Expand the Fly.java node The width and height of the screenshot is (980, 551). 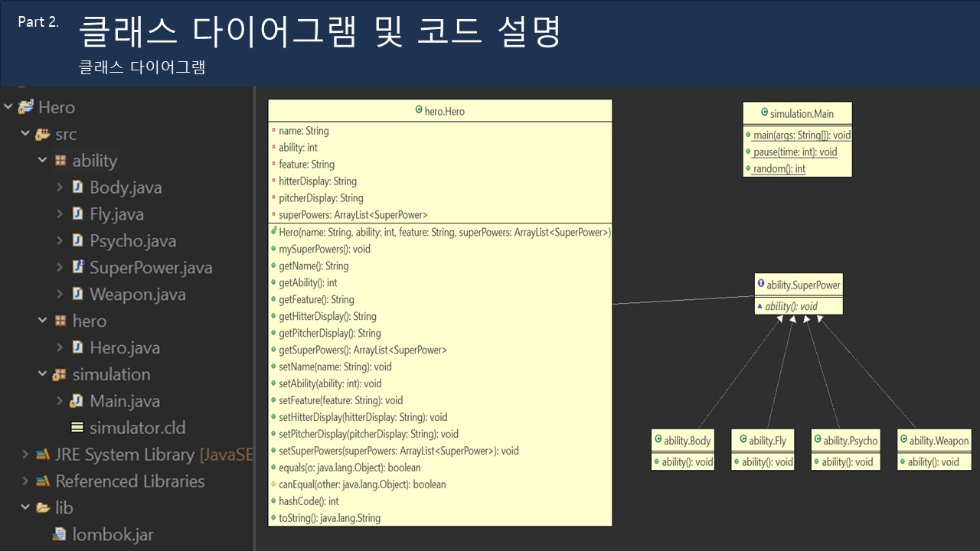click(x=60, y=214)
